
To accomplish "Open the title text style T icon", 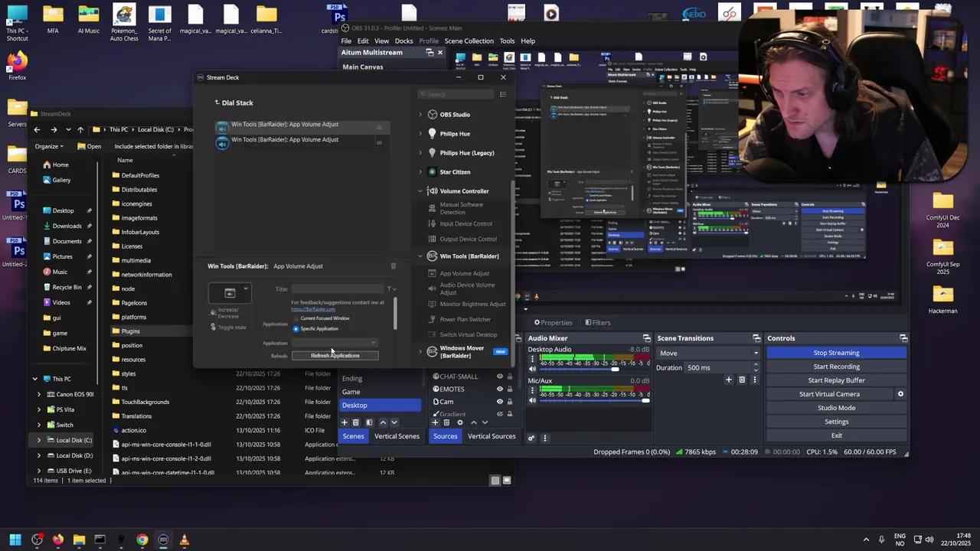I will 390,289.
